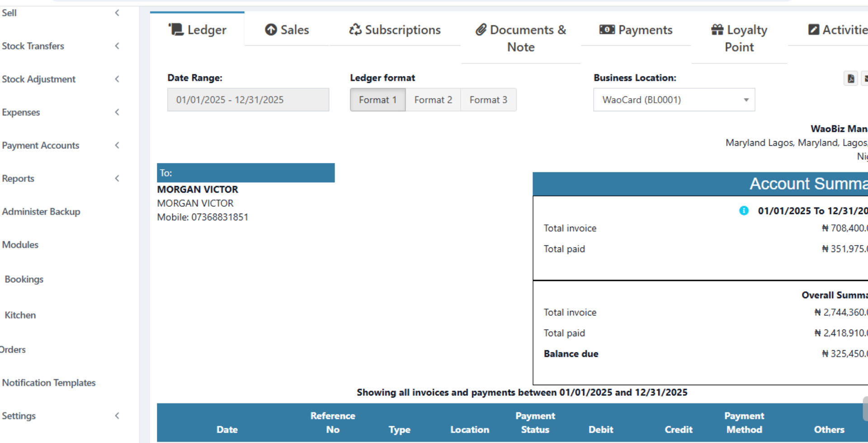Open the Kitchen page from sidebar
Viewport: 868px width, 443px height.
point(20,315)
